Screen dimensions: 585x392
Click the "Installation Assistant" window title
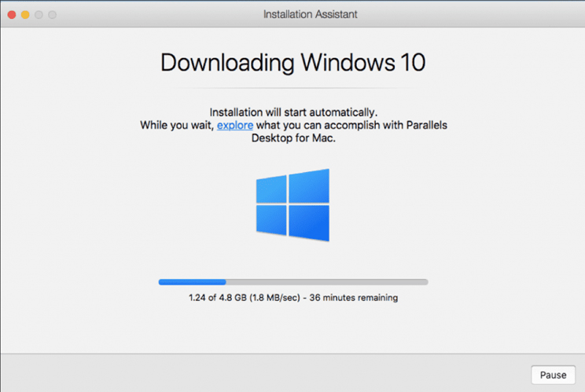292,14
